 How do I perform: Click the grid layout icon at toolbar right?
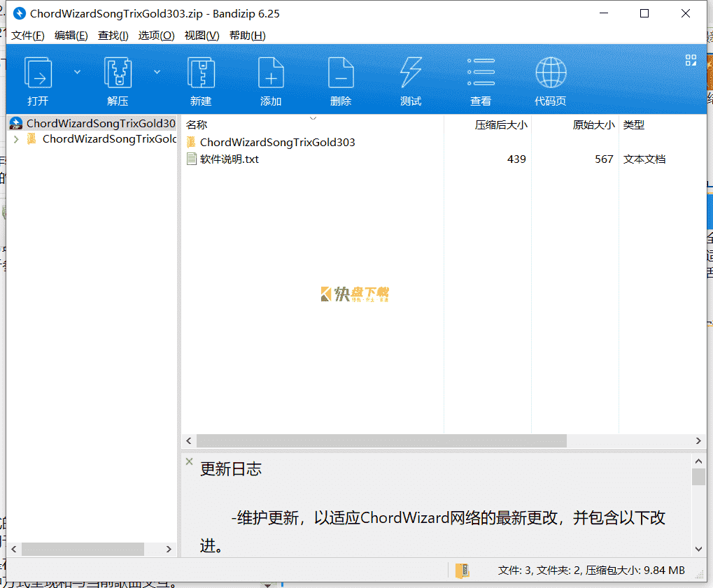pos(691,60)
